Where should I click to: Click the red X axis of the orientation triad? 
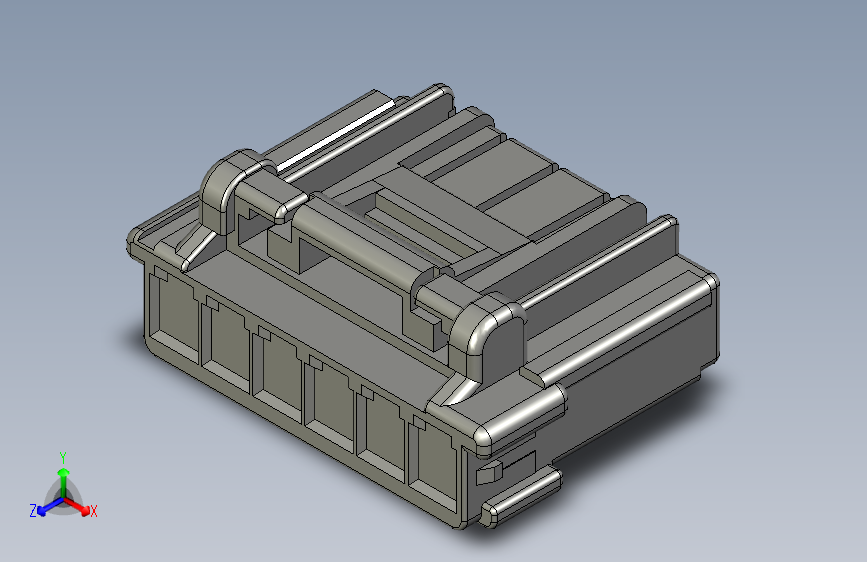(x=80, y=507)
